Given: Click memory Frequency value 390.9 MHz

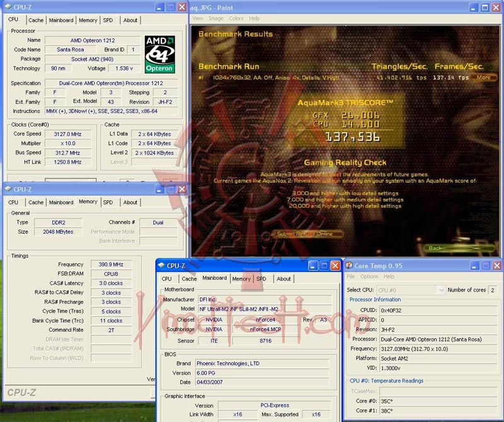Looking at the screenshot, I should point(111,265).
